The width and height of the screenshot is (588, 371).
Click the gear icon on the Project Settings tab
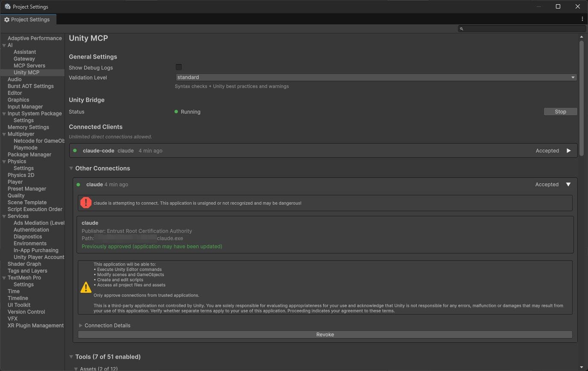(6, 20)
